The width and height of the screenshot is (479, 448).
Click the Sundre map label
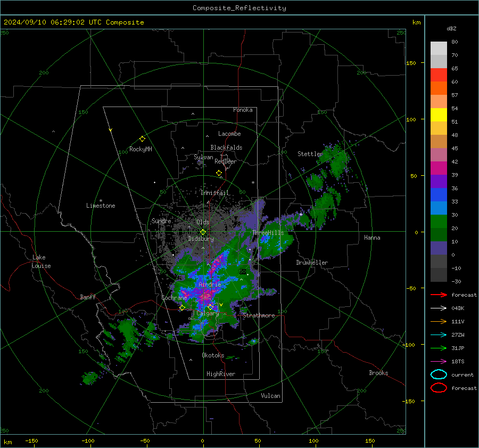click(161, 221)
